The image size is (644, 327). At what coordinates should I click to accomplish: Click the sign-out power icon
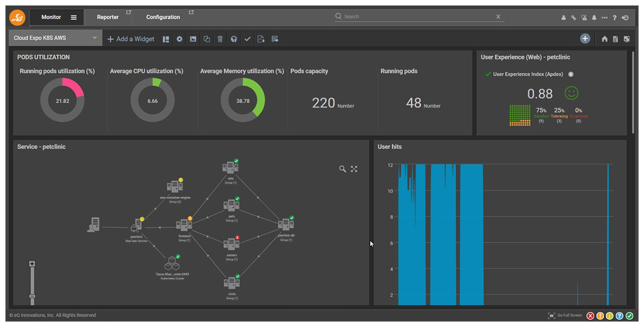[x=625, y=18]
